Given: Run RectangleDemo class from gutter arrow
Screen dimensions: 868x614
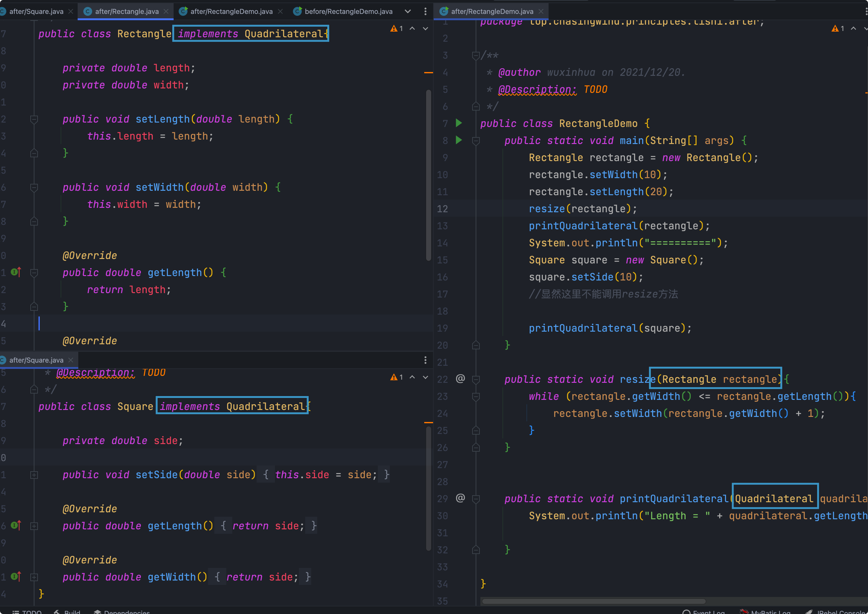Looking at the screenshot, I should coord(459,123).
